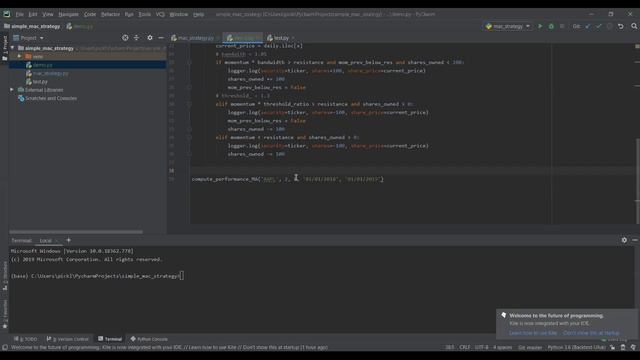Image resolution: width=640 pixels, height=360 pixels.
Task: Click 4 spaces indent in status bar
Action: click(502, 348)
